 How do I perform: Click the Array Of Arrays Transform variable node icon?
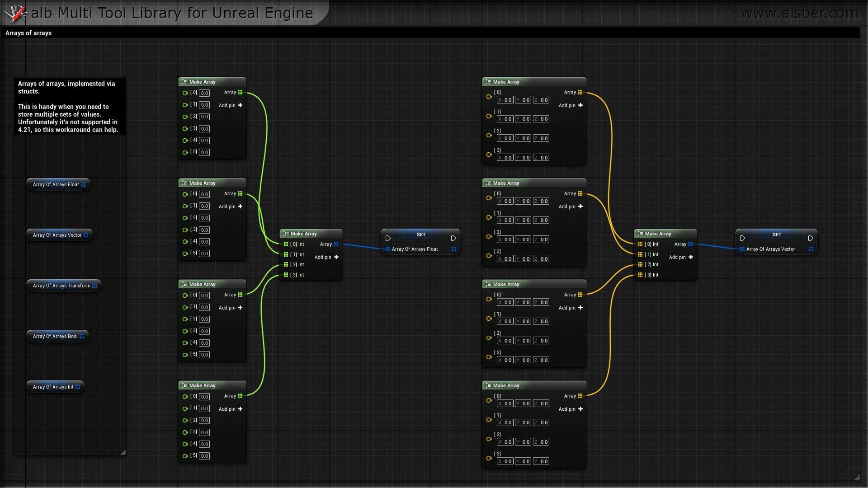(94, 286)
